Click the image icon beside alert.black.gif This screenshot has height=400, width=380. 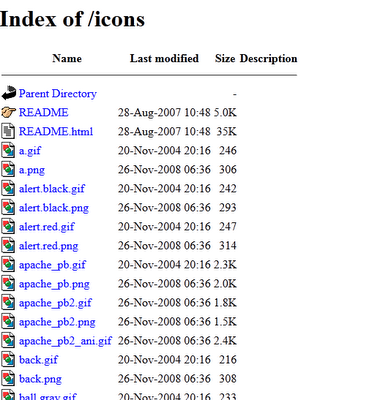(x=8, y=188)
